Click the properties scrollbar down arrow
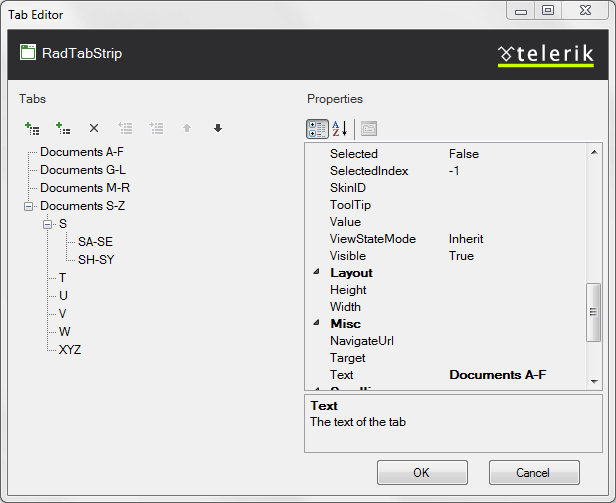Viewport: 616px width, 503px height. click(x=594, y=381)
